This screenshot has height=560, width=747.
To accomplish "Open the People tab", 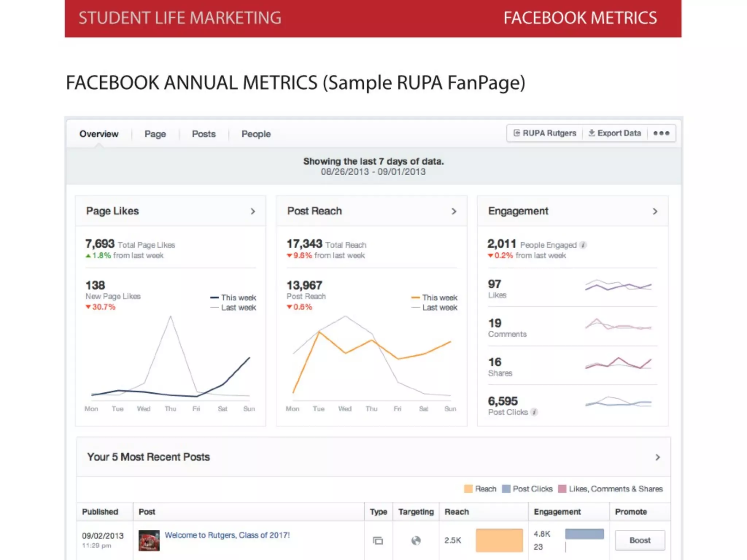I will point(256,134).
